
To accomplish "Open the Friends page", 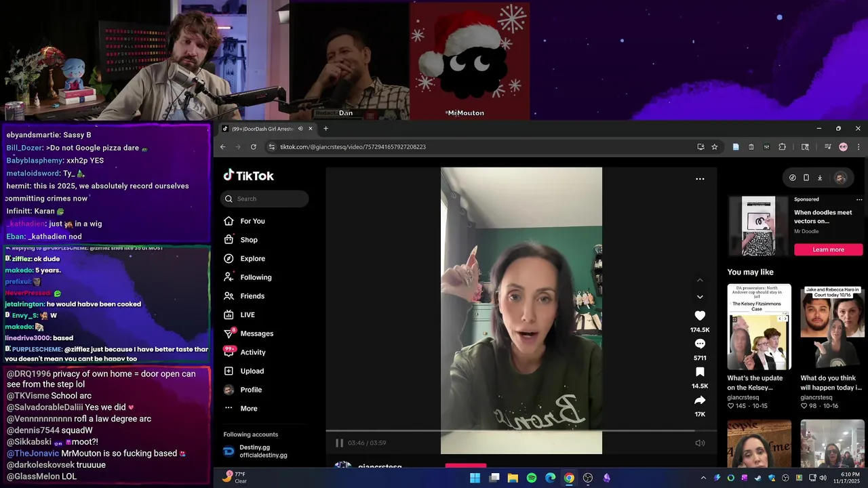I will click(245, 296).
